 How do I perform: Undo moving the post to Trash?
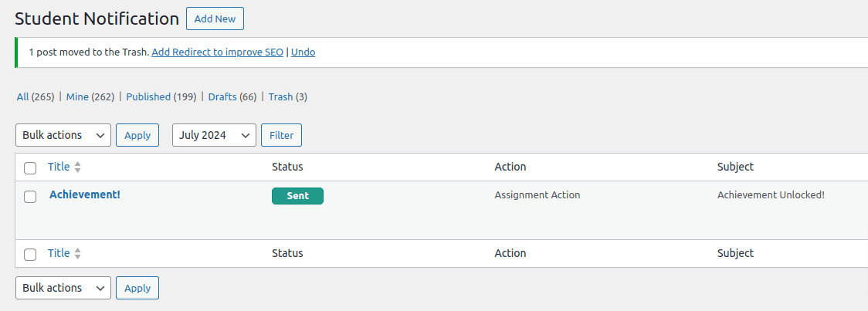tap(303, 52)
